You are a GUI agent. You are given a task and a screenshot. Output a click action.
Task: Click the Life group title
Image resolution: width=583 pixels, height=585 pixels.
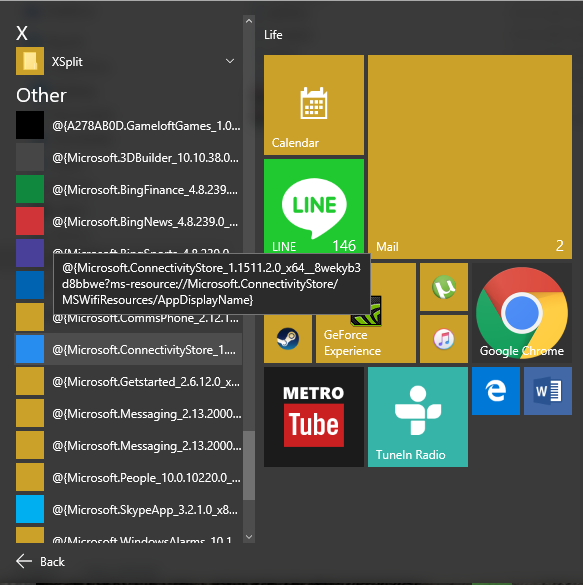coord(273,35)
